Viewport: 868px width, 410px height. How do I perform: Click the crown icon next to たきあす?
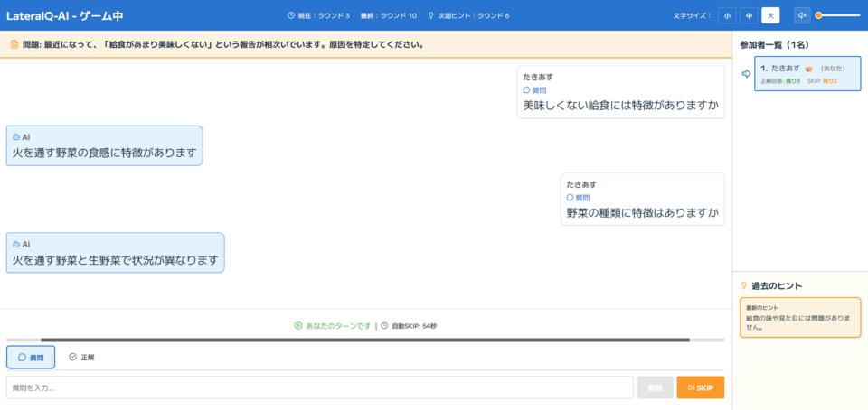[809, 68]
